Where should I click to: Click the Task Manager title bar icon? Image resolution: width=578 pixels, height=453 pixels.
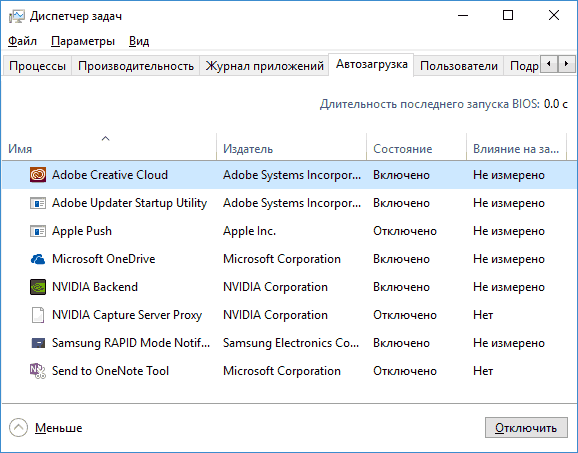16,16
